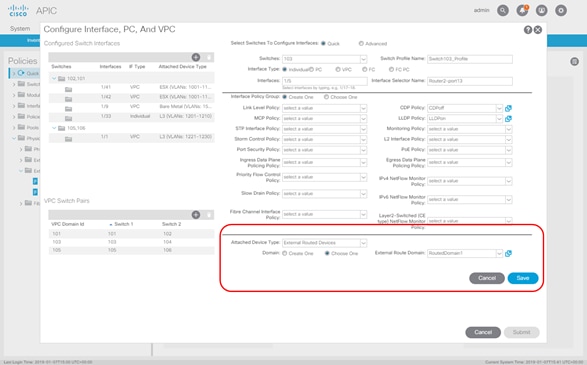Viewport: 587px width, 365px height.
Task: Click the Interface Selector Name field
Action: [470, 81]
